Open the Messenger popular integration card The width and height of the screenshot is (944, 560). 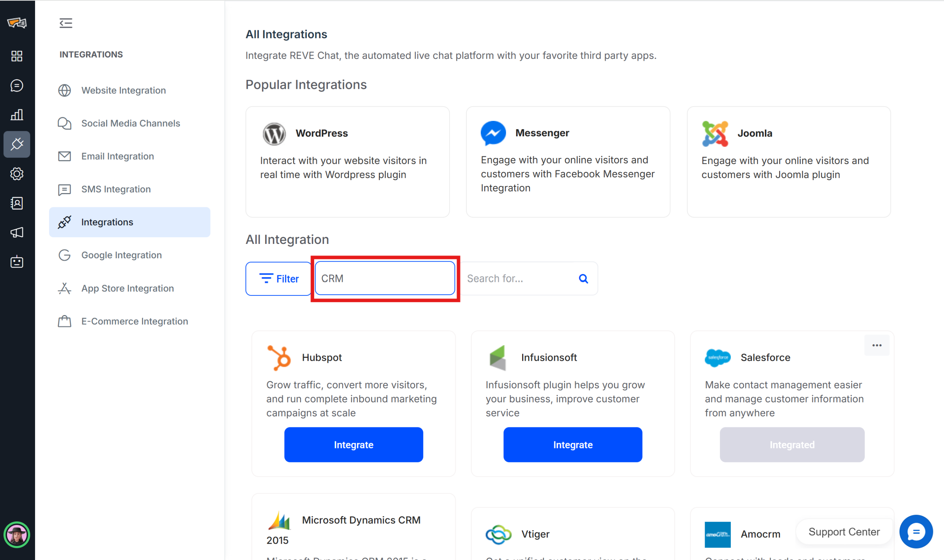pyautogui.click(x=568, y=162)
